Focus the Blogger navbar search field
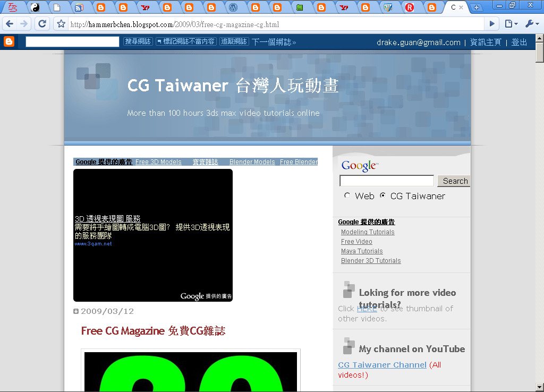The width and height of the screenshot is (544, 392). pyautogui.click(x=72, y=41)
